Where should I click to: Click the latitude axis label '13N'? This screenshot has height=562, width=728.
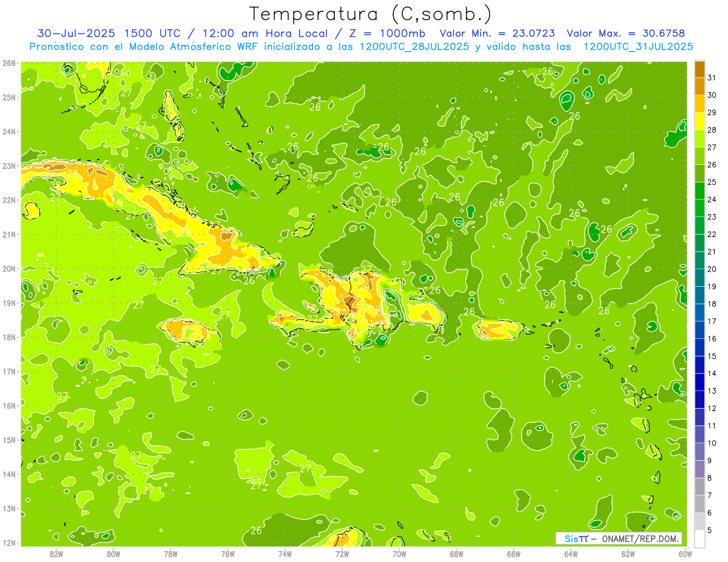point(8,508)
